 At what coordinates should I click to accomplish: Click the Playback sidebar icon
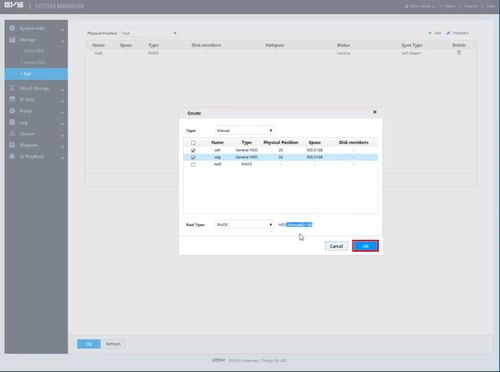(x=12, y=145)
